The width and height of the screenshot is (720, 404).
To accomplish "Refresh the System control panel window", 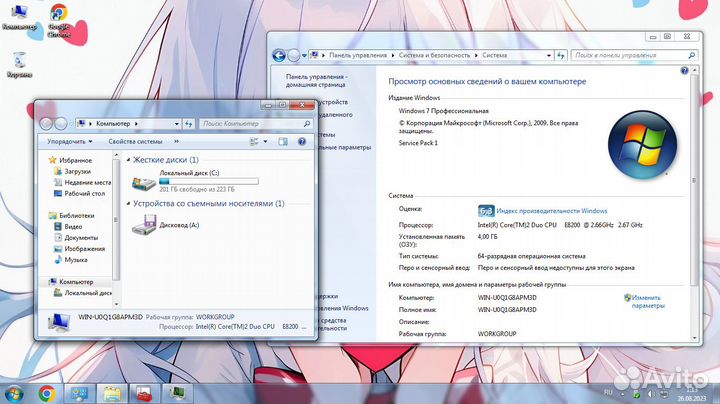I will [x=561, y=55].
